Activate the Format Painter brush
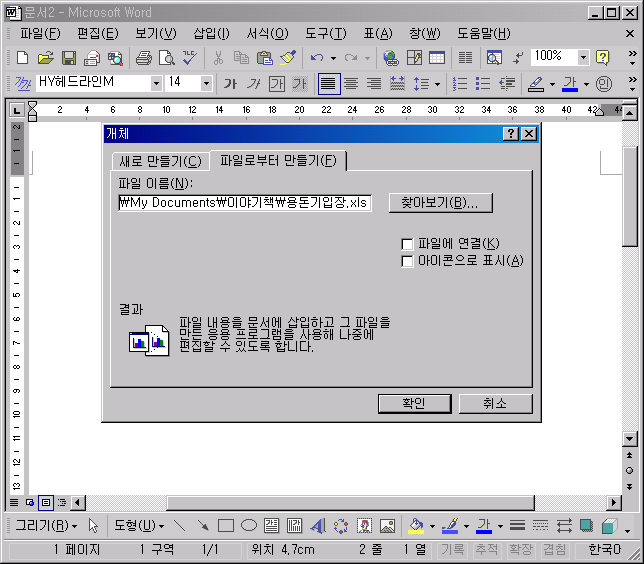Image resolution: width=644 pixels, height=564 pixels. coord(288,58)
